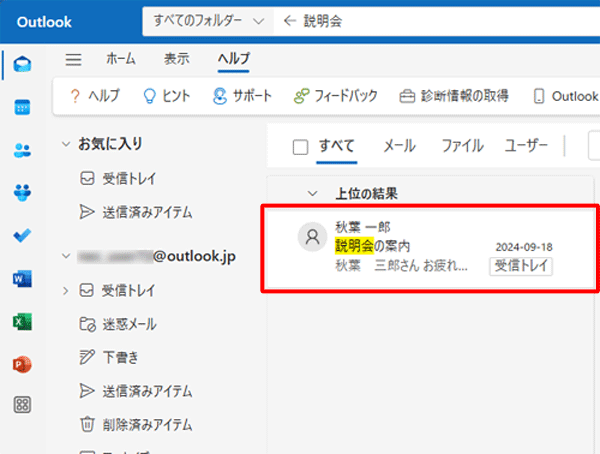Open the People contacts icon

(22, 150)
